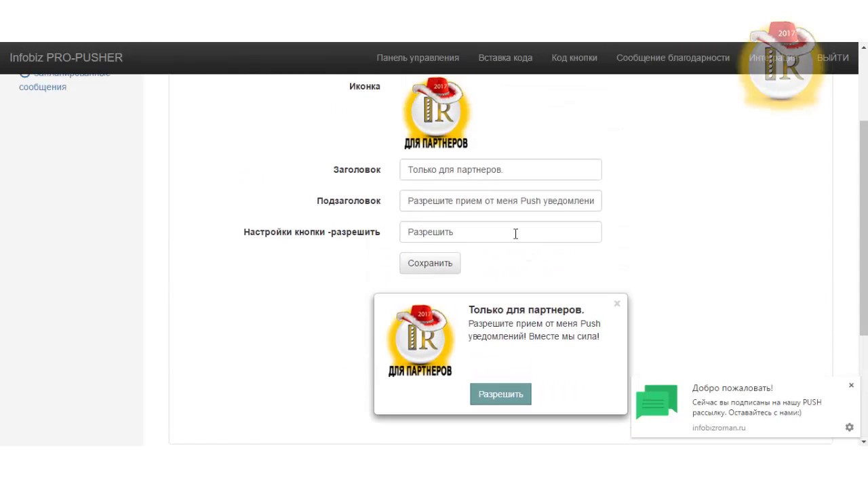Screen dimensions: 868x488
Task: Click the large IR logo overlay at top right
Action: 781,64
